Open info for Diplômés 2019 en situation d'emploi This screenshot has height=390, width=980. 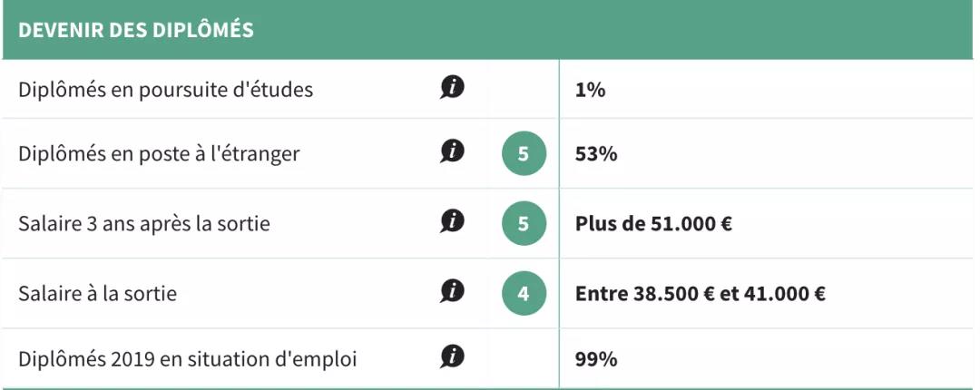pos(452,357)
